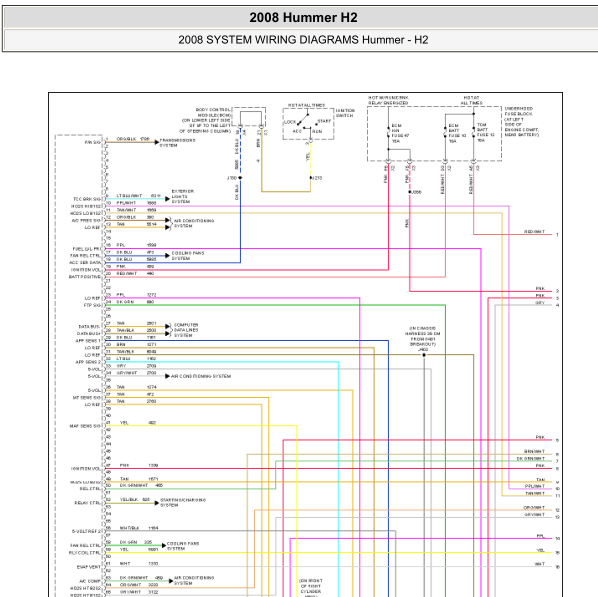Click the 2008 System Wiring Diagrams subtitle
Image resolution: width=598 pixels, height=597 pixels.
pos(303,40)
